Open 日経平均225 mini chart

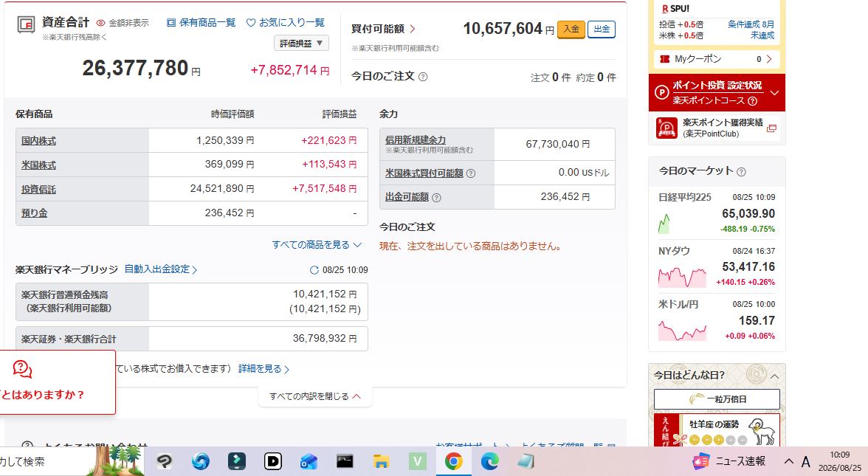click(x=664, y=224)
